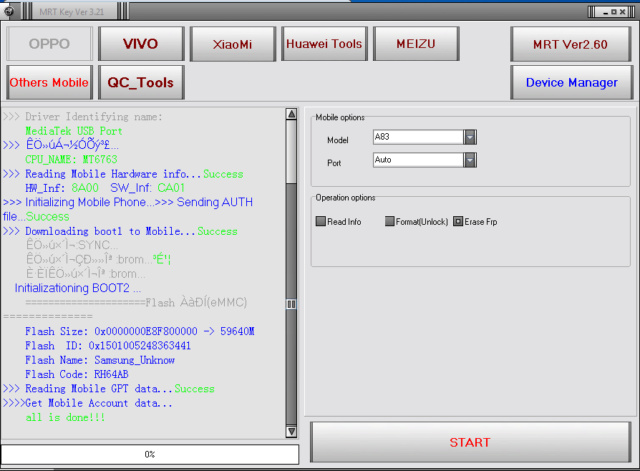Click 'Reading Mobile GPT data' line

(109, 389)
